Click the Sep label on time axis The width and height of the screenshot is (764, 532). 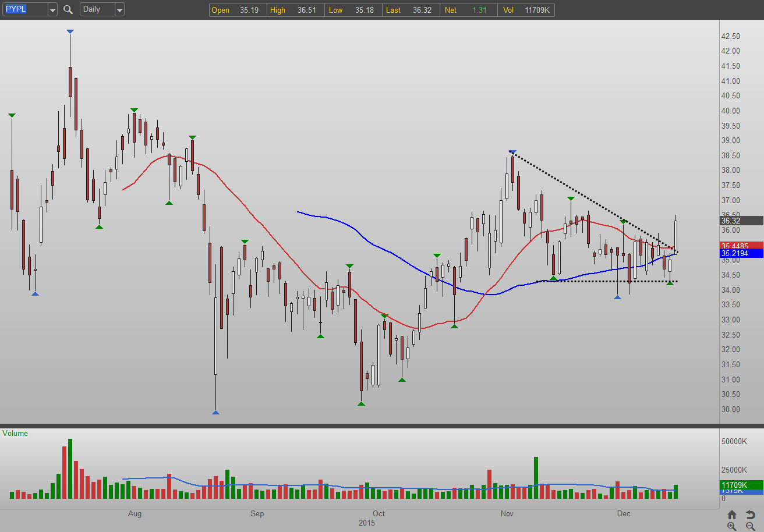pos(257,514)
